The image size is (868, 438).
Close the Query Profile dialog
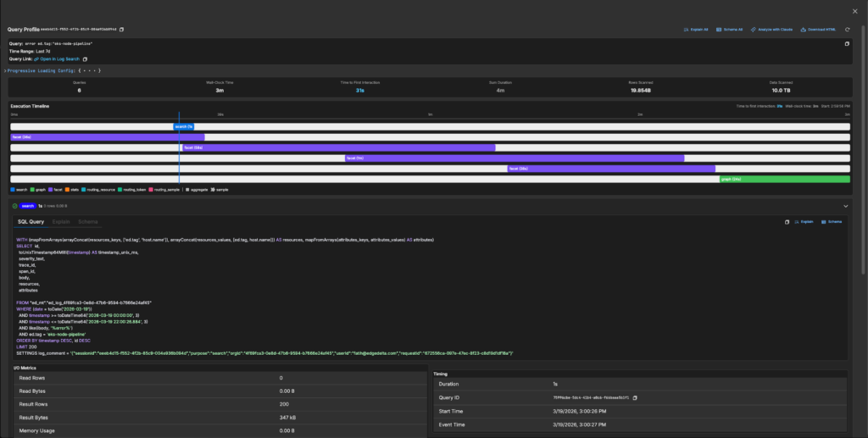pyautogui.click(x=854, y=11)
